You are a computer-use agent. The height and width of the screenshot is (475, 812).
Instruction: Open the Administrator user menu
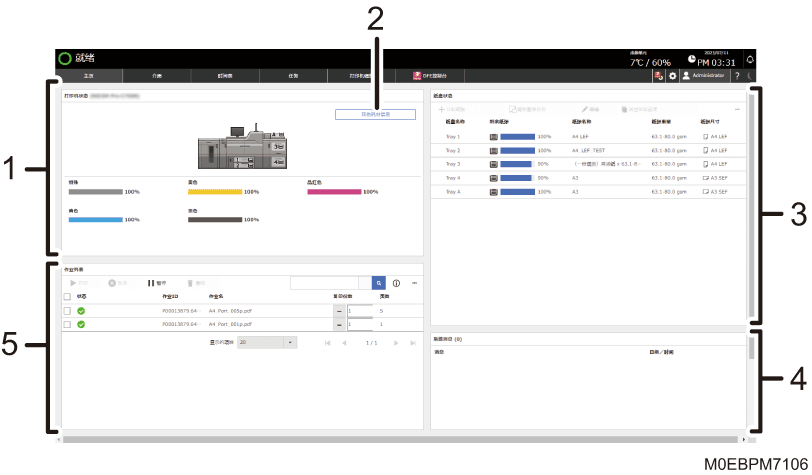[x=704, y=76]
